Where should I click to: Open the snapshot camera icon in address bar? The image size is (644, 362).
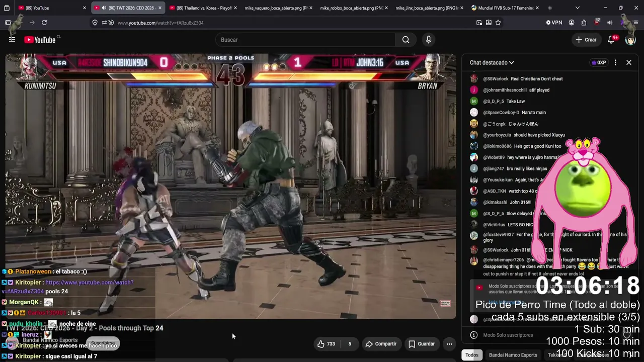coord(479,23)
